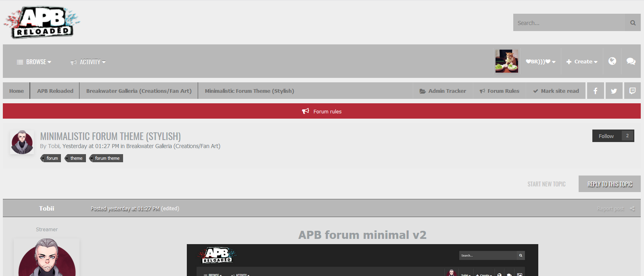Select the Minimalistic Forum Theme breadcrumb
Viewport: 644px width, 276px height.
click(249, 91)
